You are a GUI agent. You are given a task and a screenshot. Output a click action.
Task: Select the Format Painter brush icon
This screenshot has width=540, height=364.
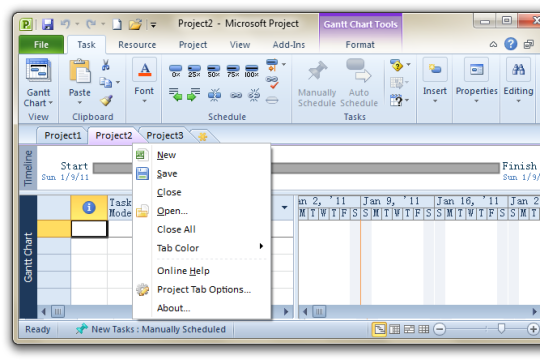tap(106, 100)
